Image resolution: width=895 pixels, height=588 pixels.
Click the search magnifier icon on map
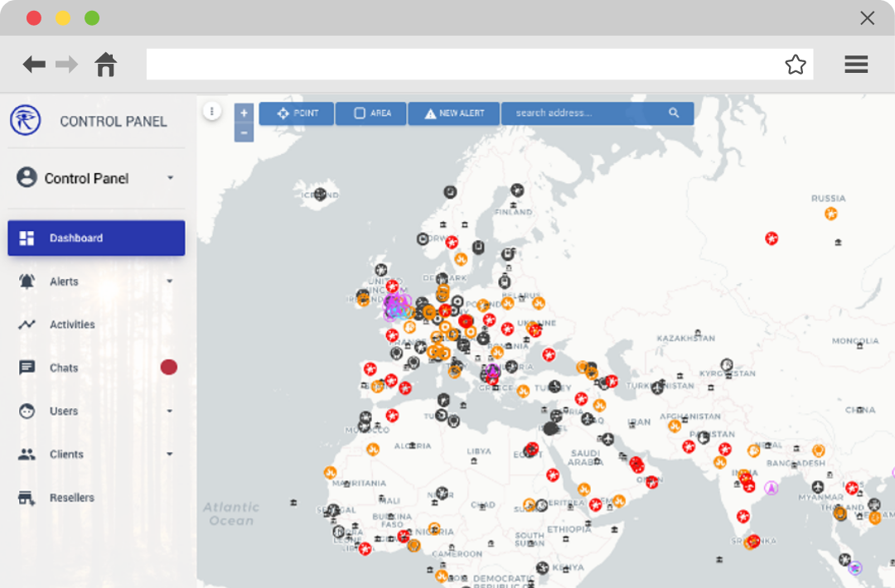click(674, 113)
